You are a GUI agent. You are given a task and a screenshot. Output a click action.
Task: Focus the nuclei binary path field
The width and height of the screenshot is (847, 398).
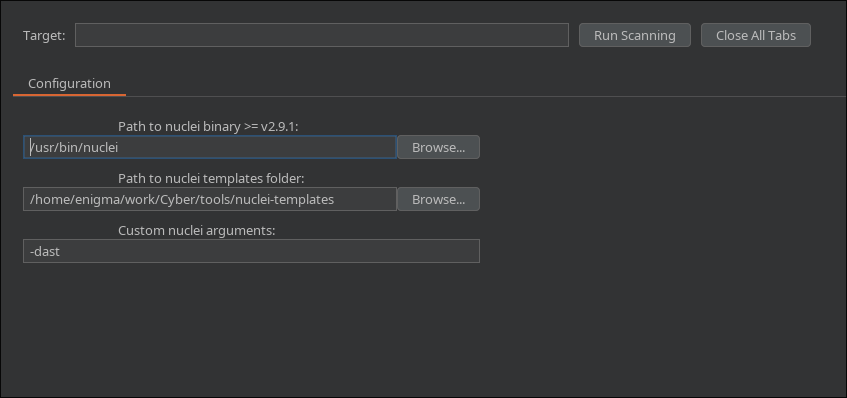(210, 147)
